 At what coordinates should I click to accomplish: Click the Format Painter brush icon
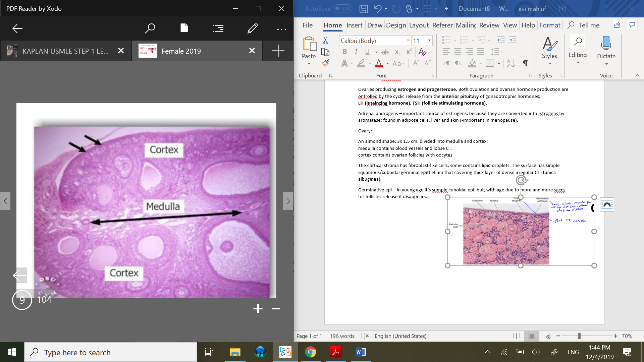pos(325,63)
